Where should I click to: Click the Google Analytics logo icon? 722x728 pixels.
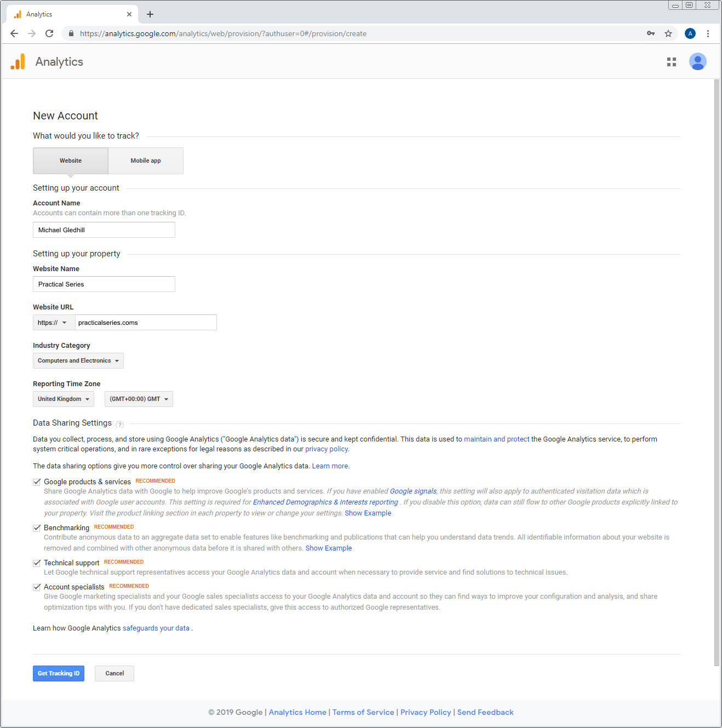tap(18, 61)
